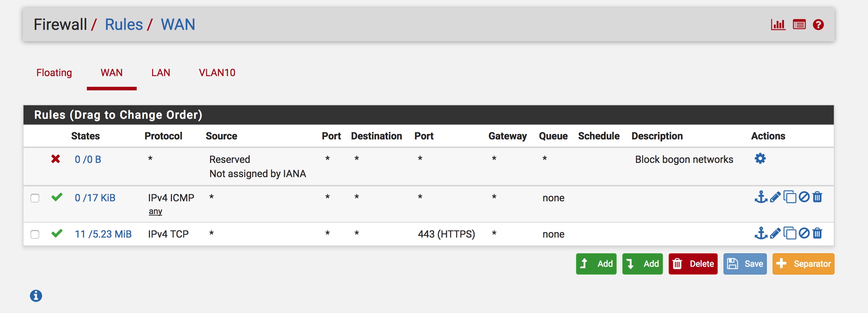Select the IPv4 TCP rule checkbox
868x313 pixels.
(x=35, y=234)
